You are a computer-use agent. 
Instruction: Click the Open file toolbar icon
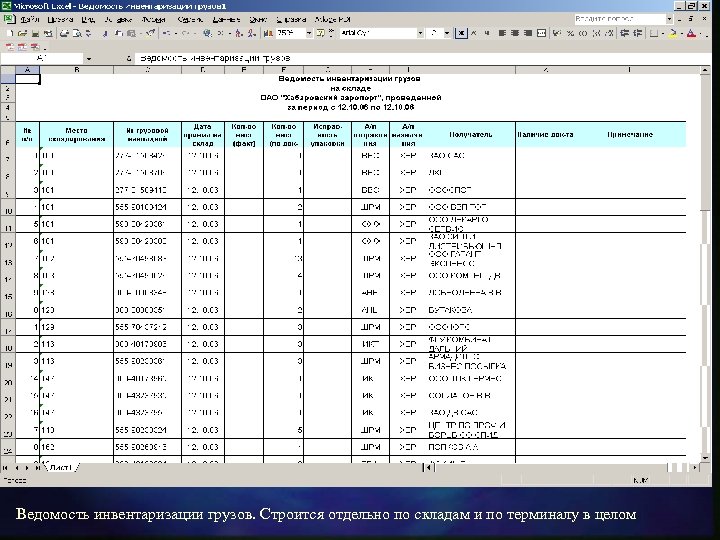coord(22,33)
